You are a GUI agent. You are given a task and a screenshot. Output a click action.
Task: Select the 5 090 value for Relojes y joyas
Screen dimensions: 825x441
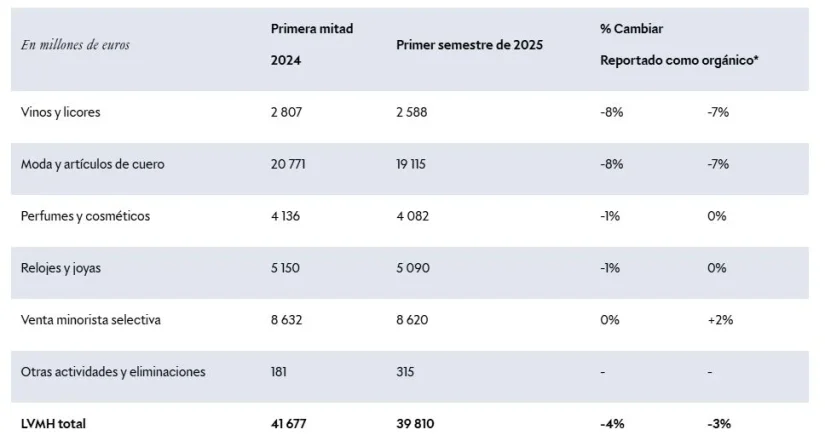pos(412,268)
